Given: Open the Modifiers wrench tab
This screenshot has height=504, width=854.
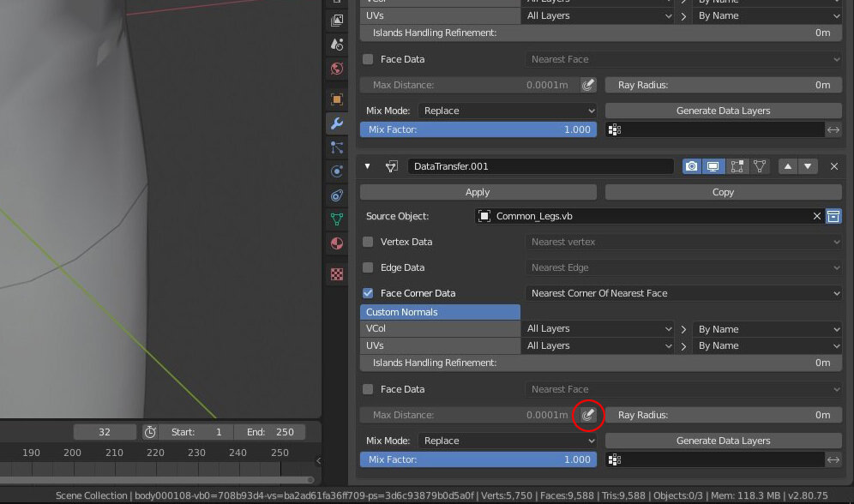Looking at the screenshot, I should coord(337,123).
